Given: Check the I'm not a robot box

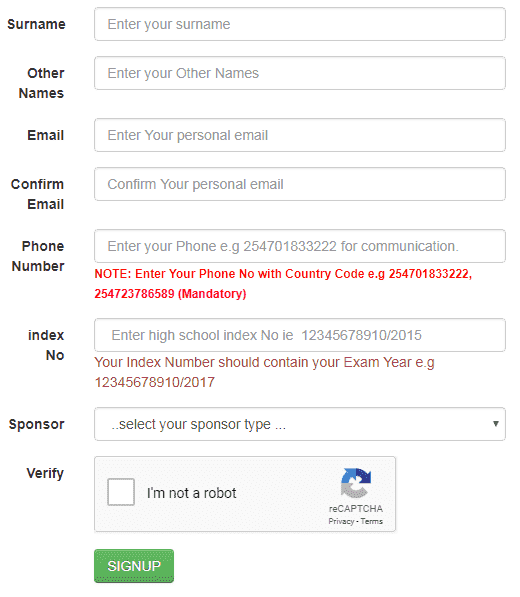Looking at the screenshot, I should click(121, 492).
